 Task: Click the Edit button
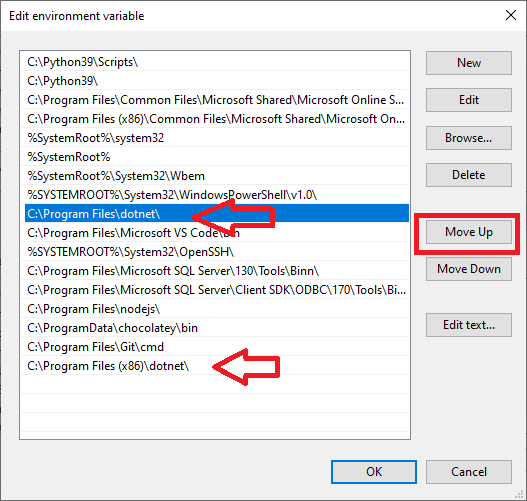pyautogui.click(x=469, y=100)
